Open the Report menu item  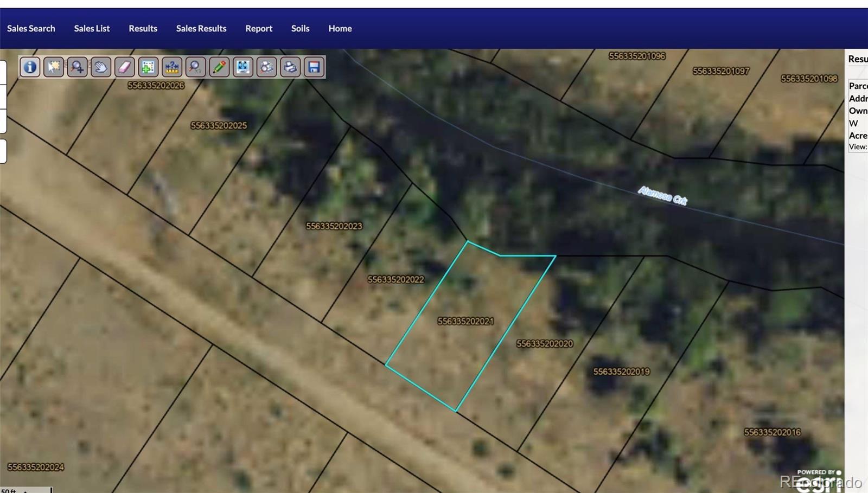259,28
